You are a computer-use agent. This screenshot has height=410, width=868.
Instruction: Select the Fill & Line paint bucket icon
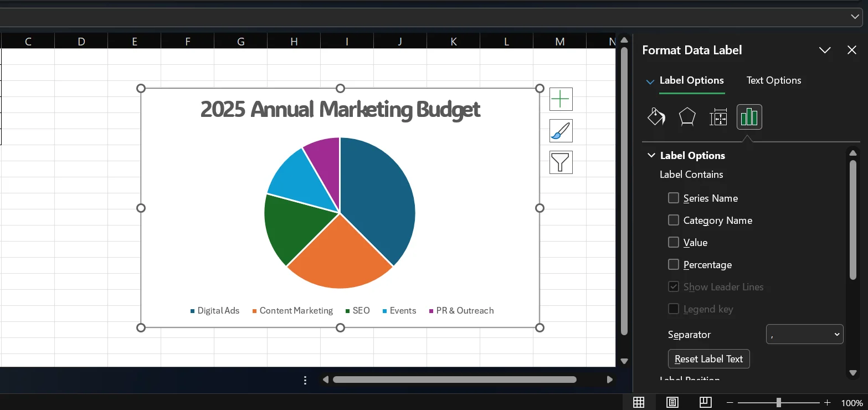click(656, 117)
